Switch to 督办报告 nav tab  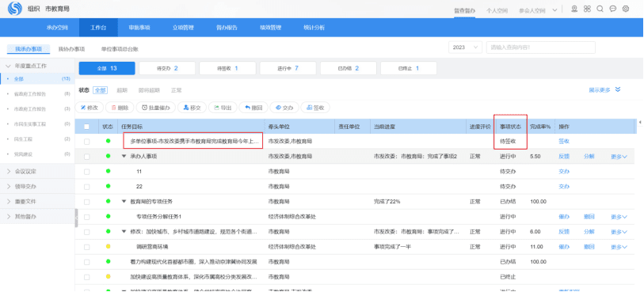coord(227,28)
